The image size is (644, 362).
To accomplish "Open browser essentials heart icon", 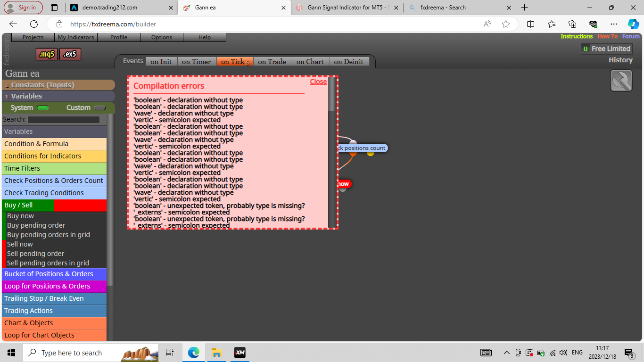I will 593,24.
